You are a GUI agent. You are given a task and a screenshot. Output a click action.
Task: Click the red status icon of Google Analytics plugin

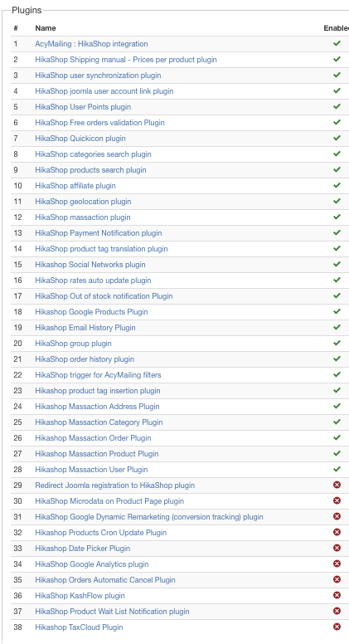click(337, 563)
